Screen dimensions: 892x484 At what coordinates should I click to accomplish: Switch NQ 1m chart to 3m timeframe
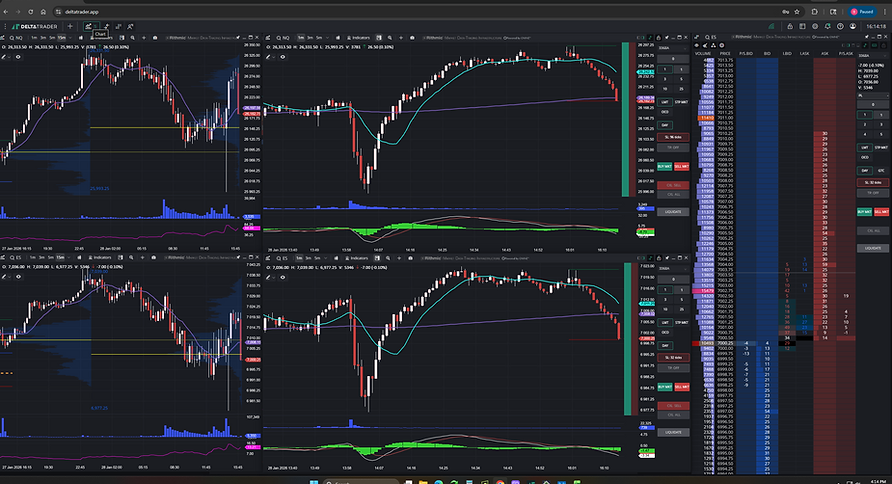pos(310,38)
